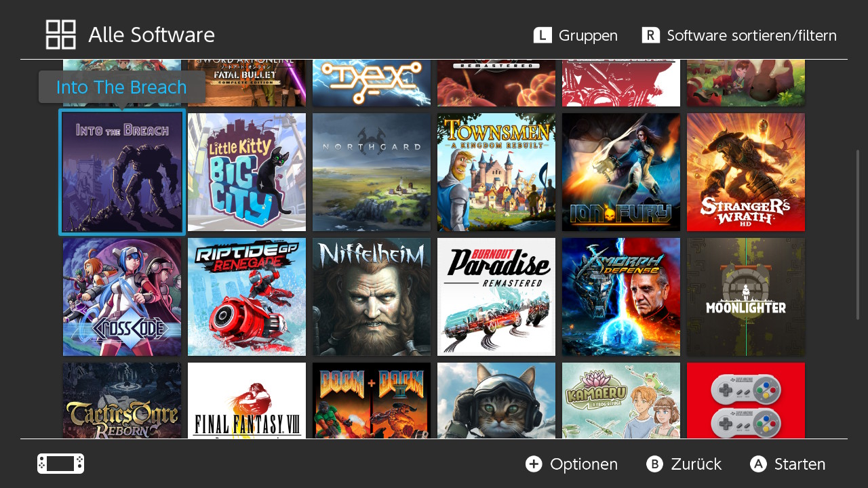Click the Switch console controller icon
The image size is (868, 488).
pos(60,464)
